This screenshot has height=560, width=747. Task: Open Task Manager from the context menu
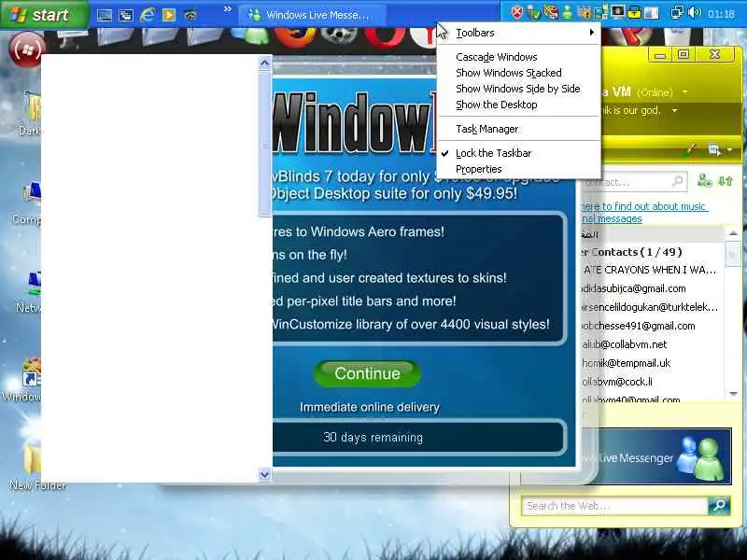[x=518, y=129]
